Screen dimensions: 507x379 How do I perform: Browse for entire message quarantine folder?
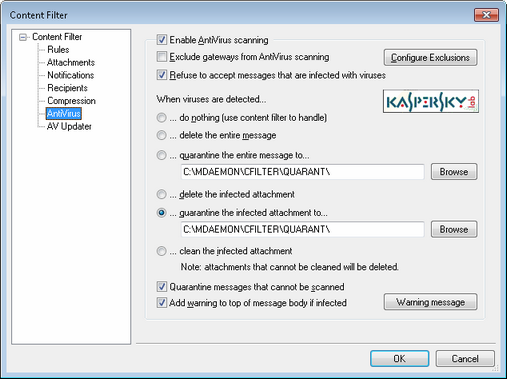click(454, 172)
